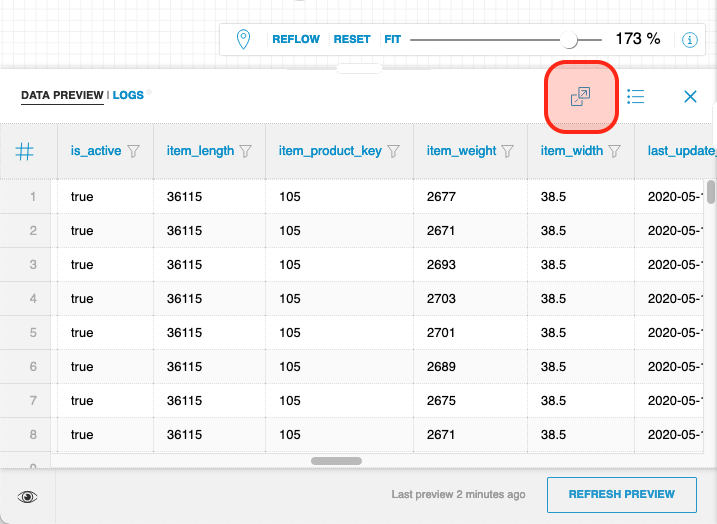Click item_width 38.5 in row 2
717x524 pixels.
(x=553, y=230)
